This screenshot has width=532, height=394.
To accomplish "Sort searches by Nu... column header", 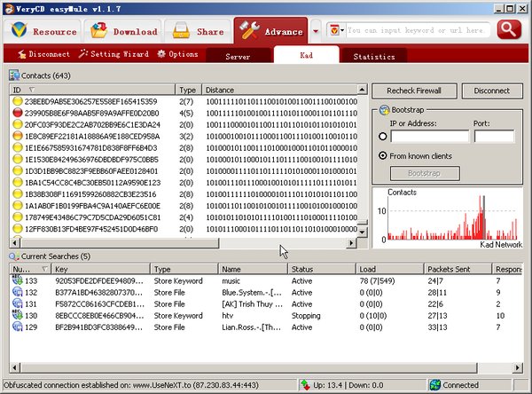I will click(30, 269).
